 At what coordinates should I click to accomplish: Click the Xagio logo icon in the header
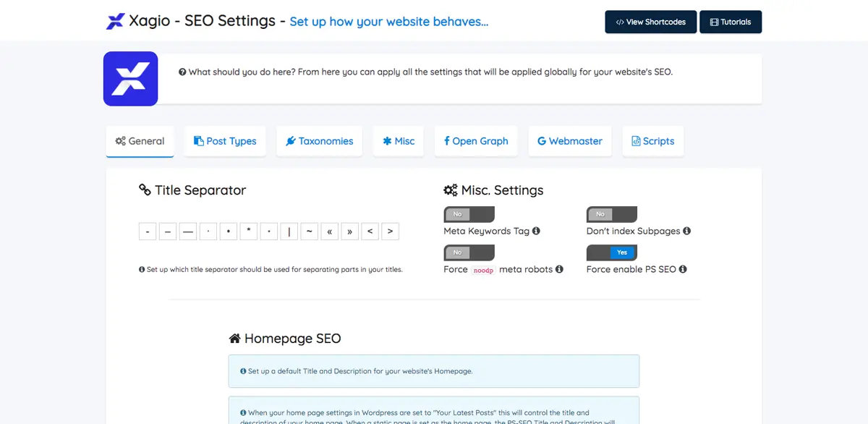[x=115, y=22]
